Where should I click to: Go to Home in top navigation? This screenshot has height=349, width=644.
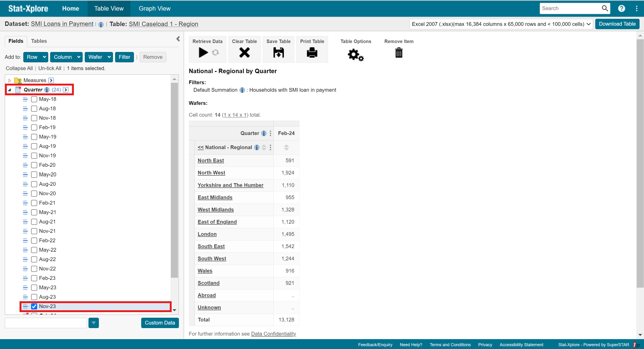71,8
